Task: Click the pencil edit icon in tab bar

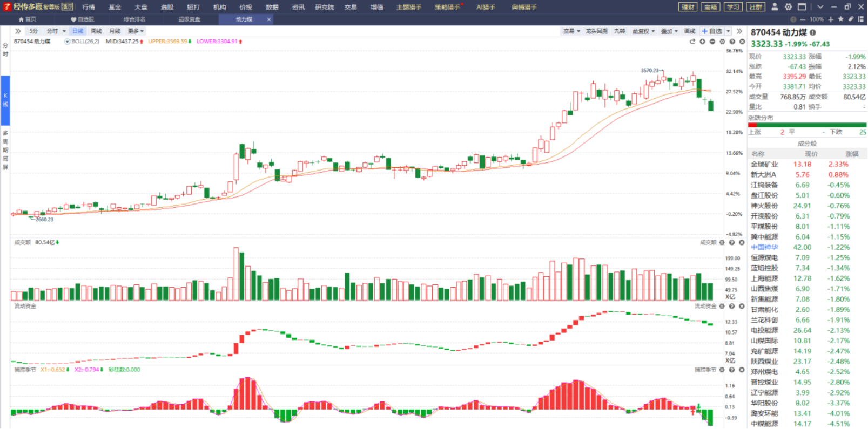Action: coord(851,19)
